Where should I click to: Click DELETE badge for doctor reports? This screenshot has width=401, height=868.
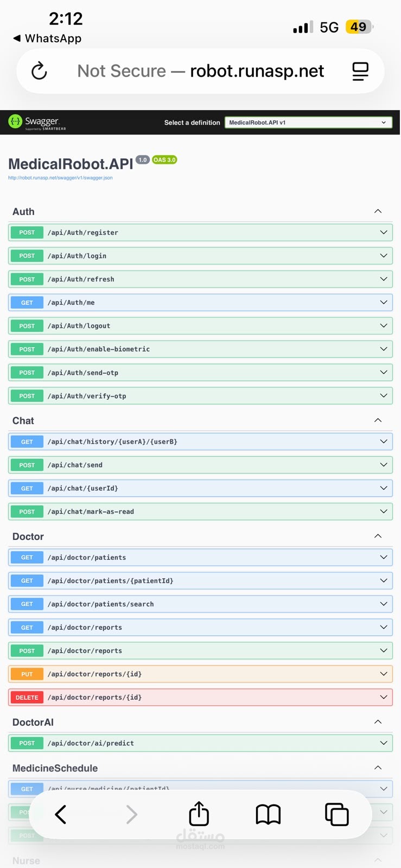coord(27,698)
